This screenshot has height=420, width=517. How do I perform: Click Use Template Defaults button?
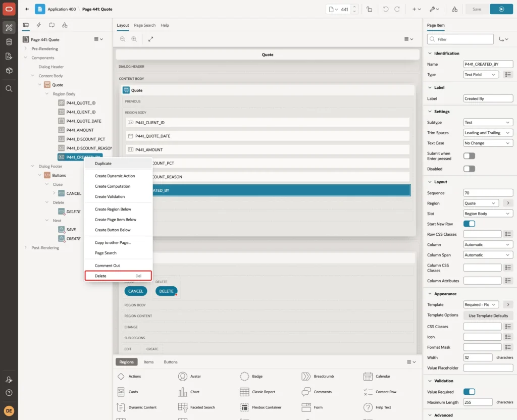click(488, 316)
